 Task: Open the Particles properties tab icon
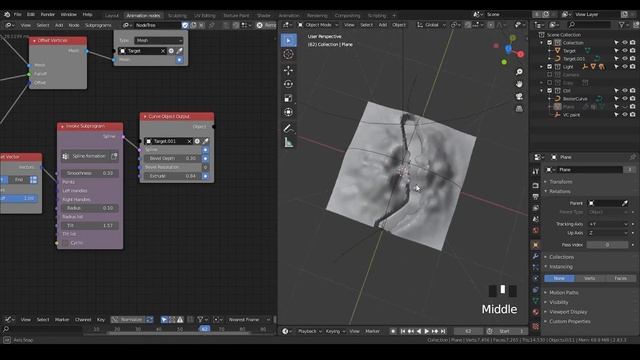536,267
